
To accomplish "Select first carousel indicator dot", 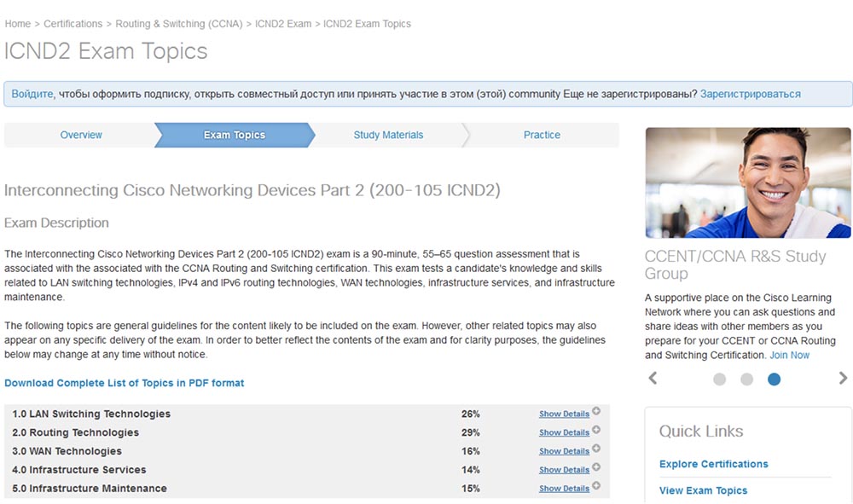I will coord(719,379).
